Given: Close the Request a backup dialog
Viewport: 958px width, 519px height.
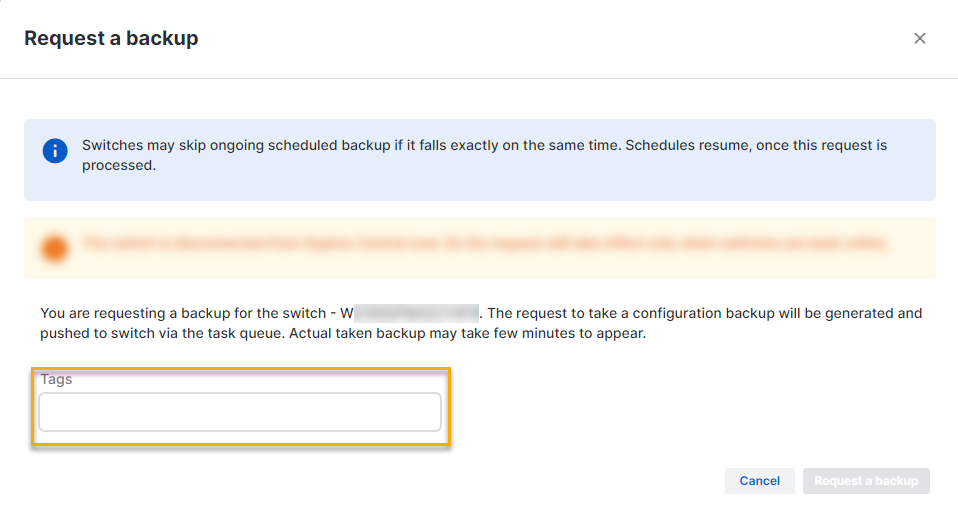Looking at the screenshot, I should pos(920,38).
